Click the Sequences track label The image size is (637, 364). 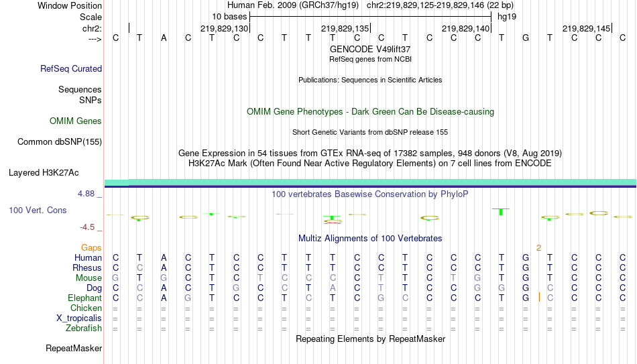click(80, 89)
